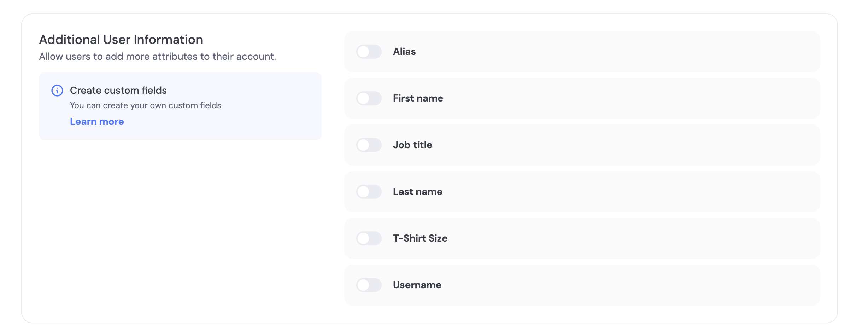868x336 pixels.
Task: Turn on the First name switch
Action: point(369,98)
